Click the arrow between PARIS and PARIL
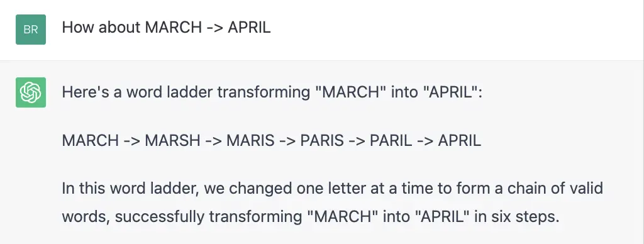644x244 pixels. [x=357, y=141]
